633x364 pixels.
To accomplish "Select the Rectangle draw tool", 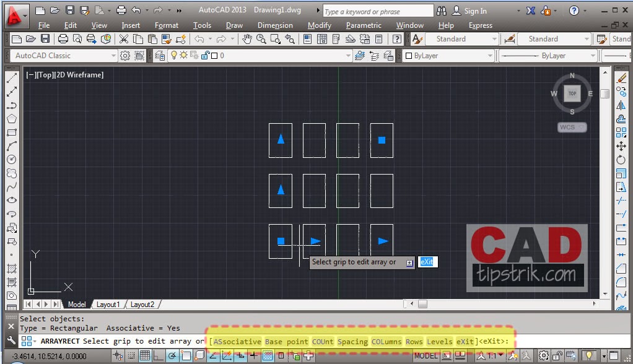I will [x=12, y=132].
